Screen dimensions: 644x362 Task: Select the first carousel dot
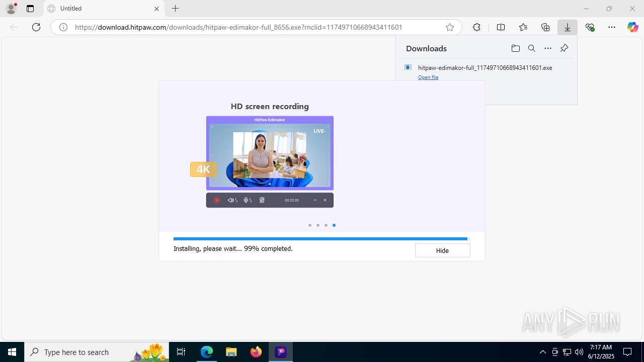click(x=310, y=225)
